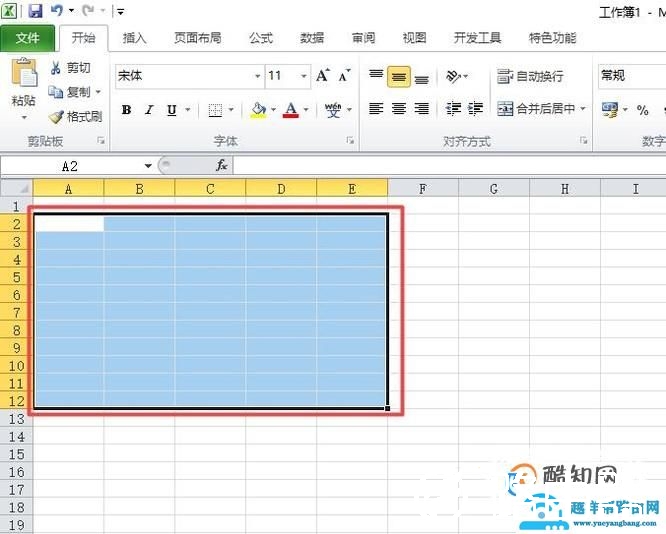The image size is (666, 534).
Task: Toggle Bold formatting
Action: [x=126, y=110]
